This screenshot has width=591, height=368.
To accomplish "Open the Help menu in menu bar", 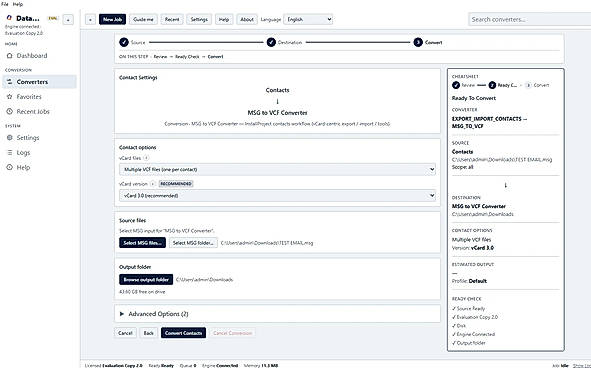I will point(18,4).
